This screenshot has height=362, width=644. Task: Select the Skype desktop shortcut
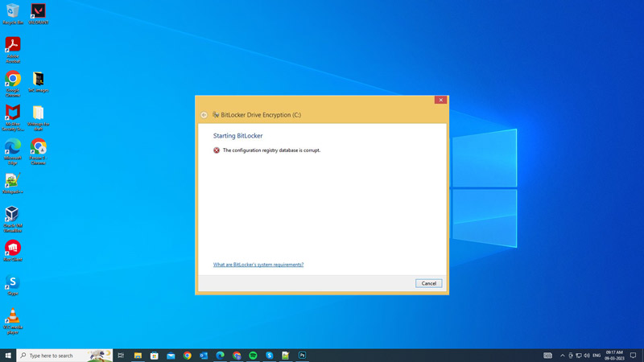click(x=13, y=285)
